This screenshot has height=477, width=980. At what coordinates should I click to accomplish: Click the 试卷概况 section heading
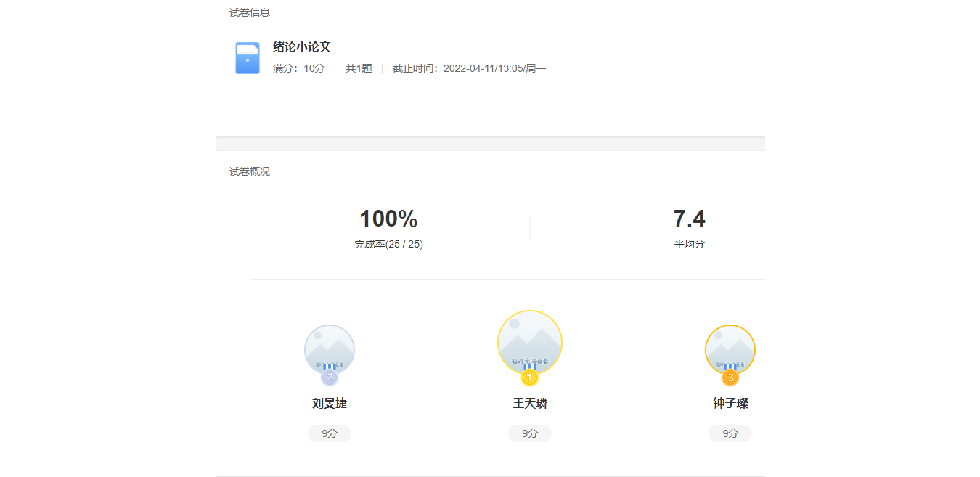point(250,172)
